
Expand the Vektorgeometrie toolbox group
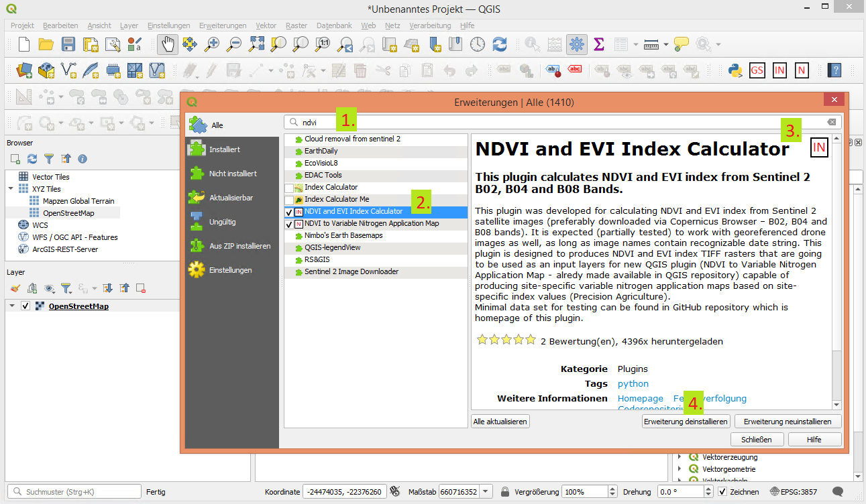pyautogui.click(x=680, y=469)
